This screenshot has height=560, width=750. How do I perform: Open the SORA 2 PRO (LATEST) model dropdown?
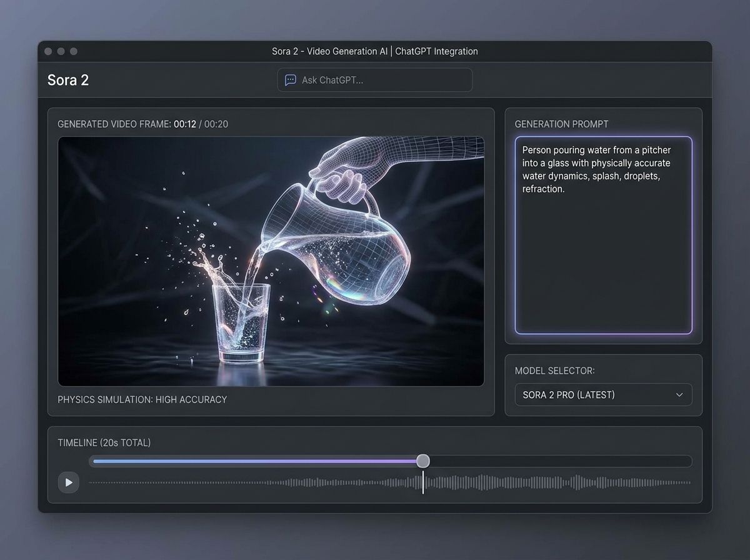[603, 395]
